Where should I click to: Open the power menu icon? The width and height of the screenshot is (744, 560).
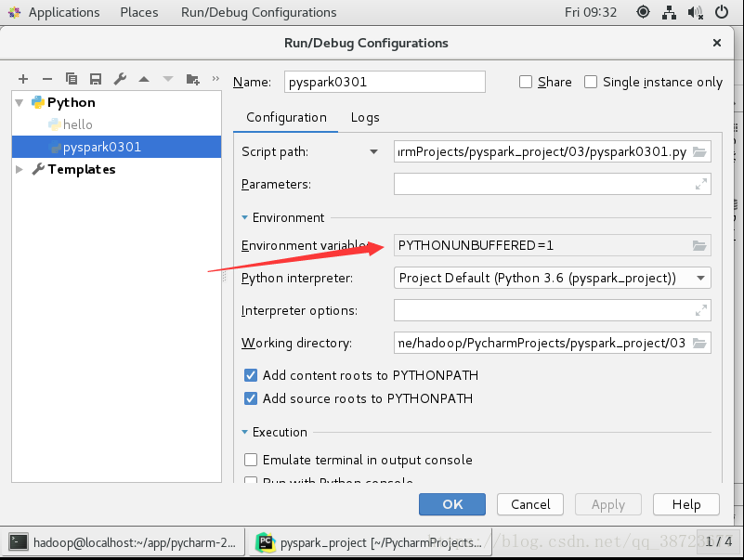[721, 12]
